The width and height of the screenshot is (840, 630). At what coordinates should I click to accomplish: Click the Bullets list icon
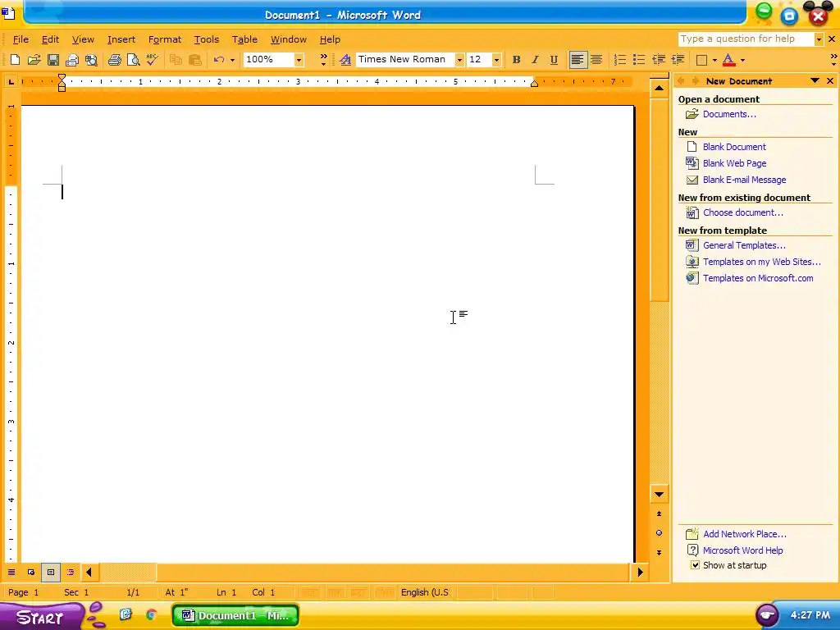pyautogui.click(x=639, y=59)
